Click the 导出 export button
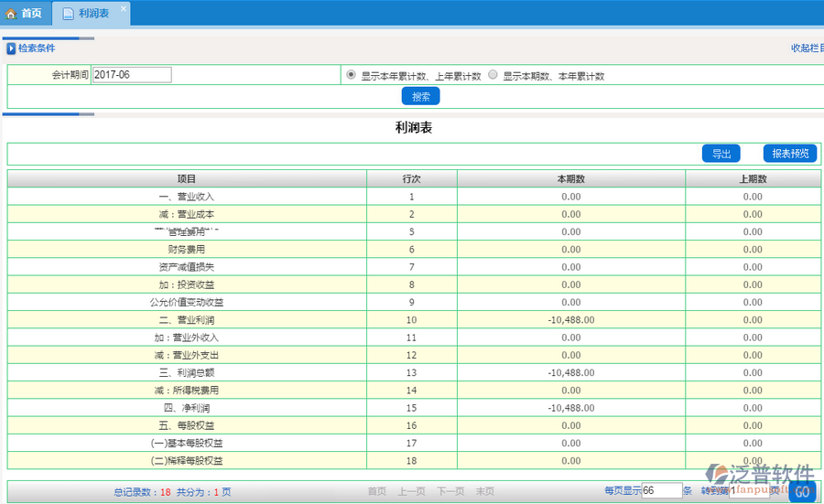This screenshot has height=504, width=824. (x=721, y=154)
